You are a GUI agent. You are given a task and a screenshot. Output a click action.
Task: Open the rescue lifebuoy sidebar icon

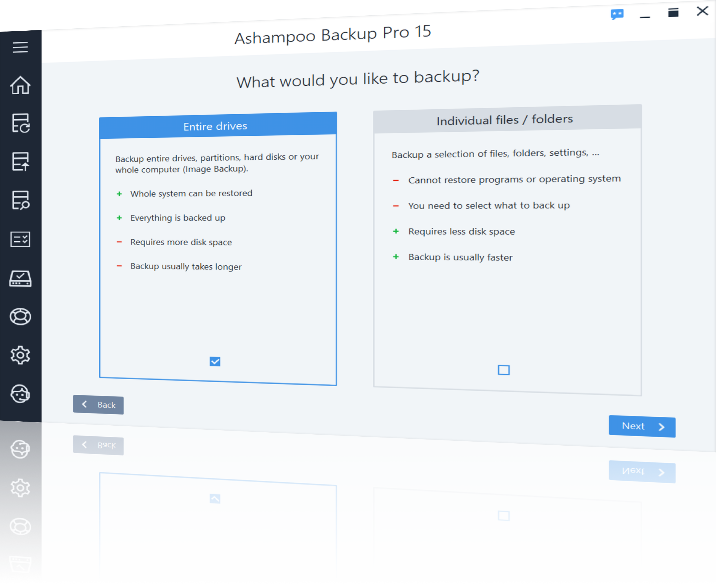click(20, 317)
